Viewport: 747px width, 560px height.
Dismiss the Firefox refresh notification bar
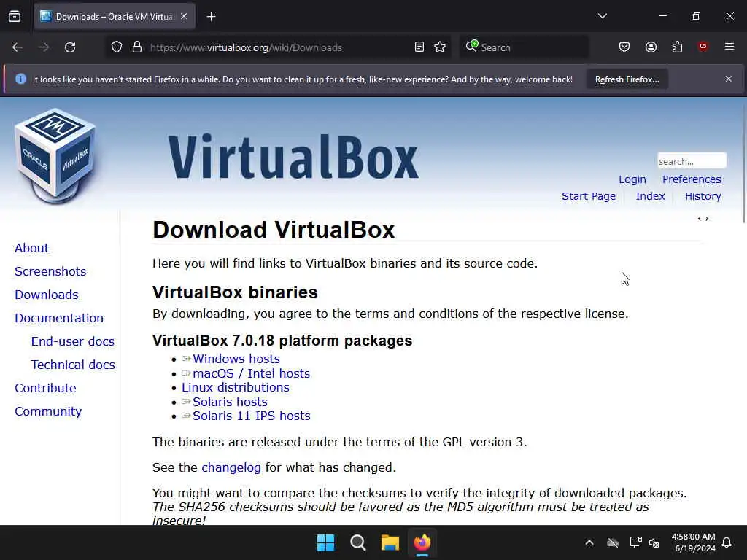[x=729, y=79]
